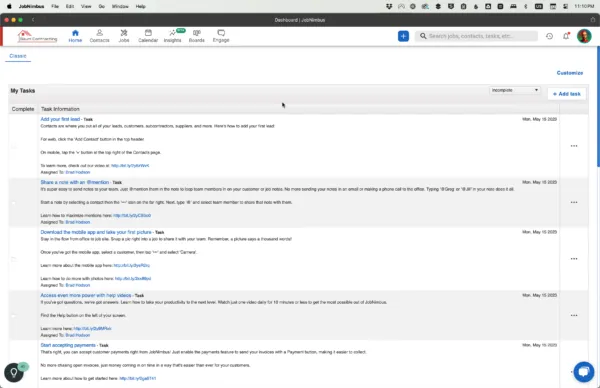Image resolution: width=600 pixels, height=388 pixels.
Task: Open the Bluetooth menu bar icon
Action: click(525, 6)
